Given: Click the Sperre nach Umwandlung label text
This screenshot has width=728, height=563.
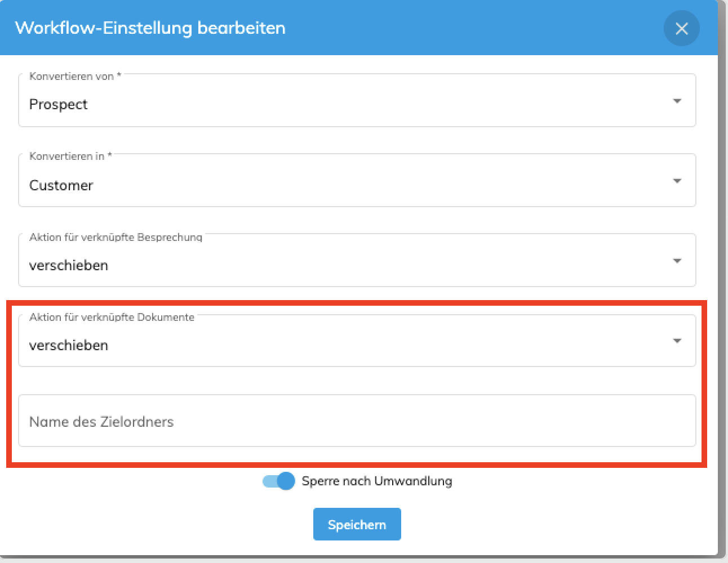Looking at the screenshot, I should tap(377, 481).
